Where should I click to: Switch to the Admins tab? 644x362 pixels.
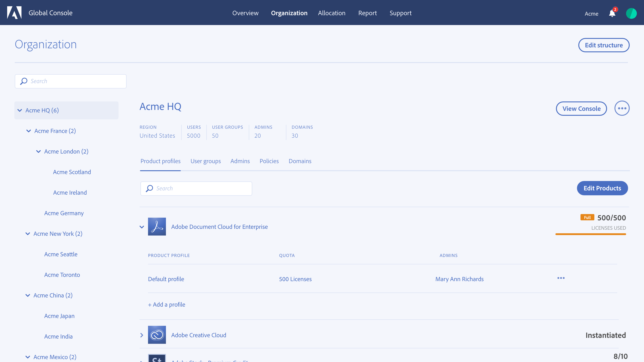(x=240, y=161)
